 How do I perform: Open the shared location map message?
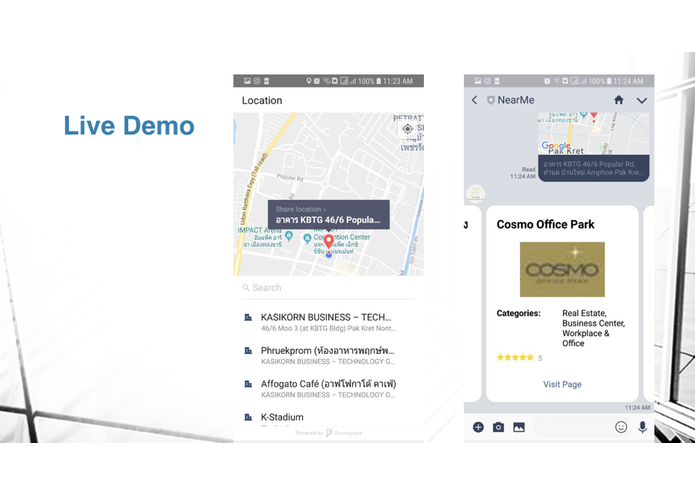click(x=593, y=133)
